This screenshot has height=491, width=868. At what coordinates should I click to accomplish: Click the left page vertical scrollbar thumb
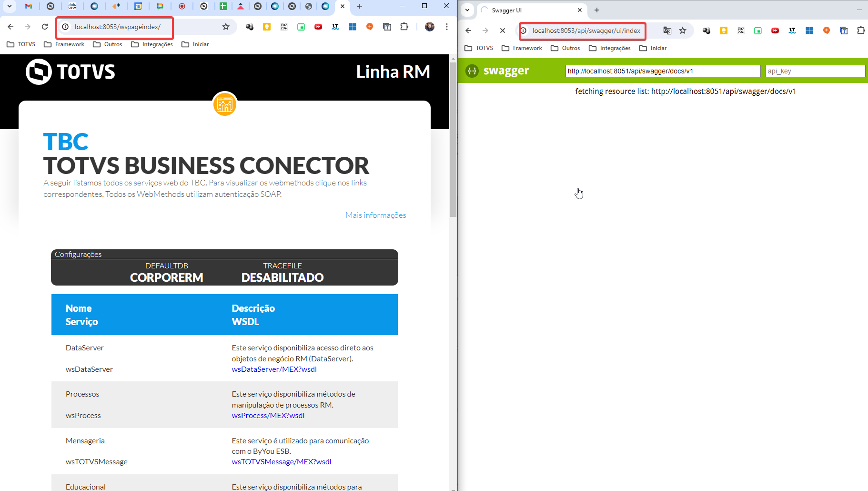click(x=453, y=140)
